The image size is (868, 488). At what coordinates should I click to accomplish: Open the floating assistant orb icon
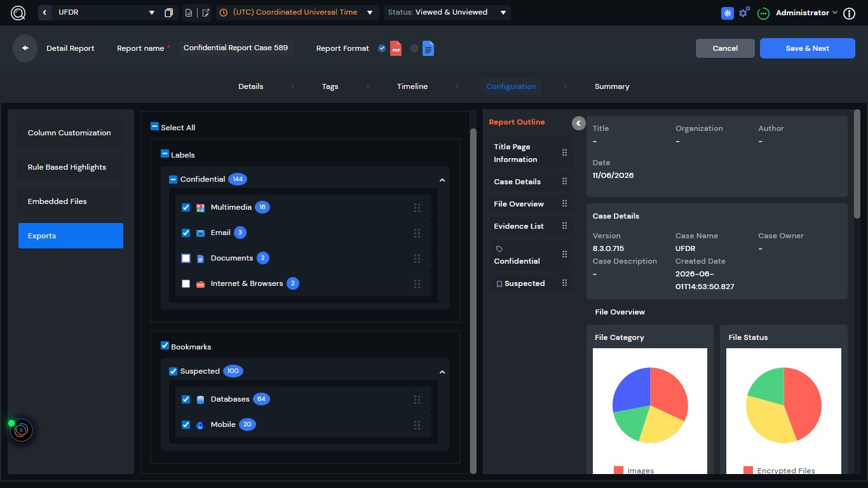pyautogui.click(x=21, y=430)
